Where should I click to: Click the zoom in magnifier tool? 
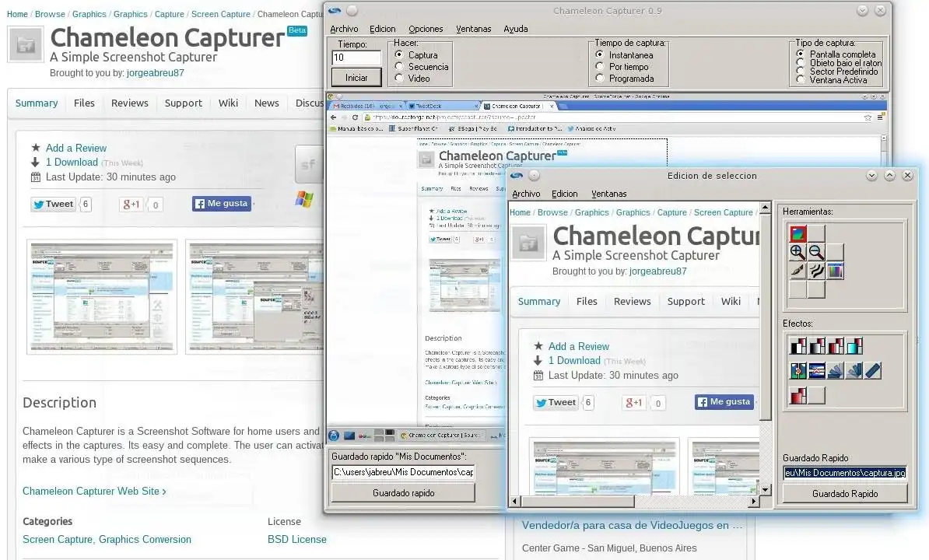point(798,252)
